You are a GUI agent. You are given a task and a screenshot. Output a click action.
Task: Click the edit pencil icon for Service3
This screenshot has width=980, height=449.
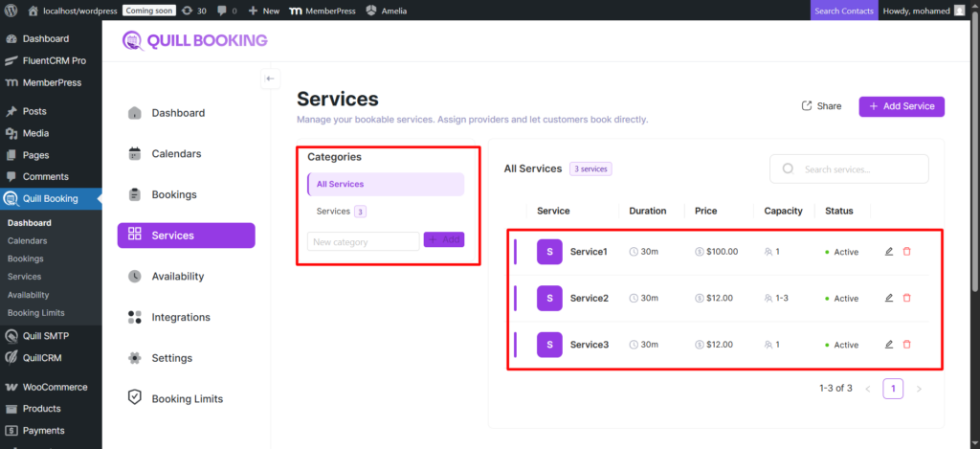pos(888,345)
